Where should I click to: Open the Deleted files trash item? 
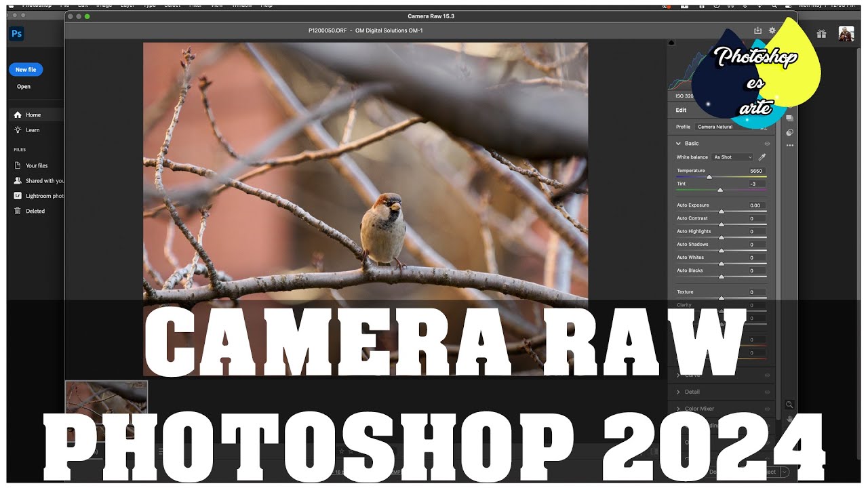[x=30, y=211]
